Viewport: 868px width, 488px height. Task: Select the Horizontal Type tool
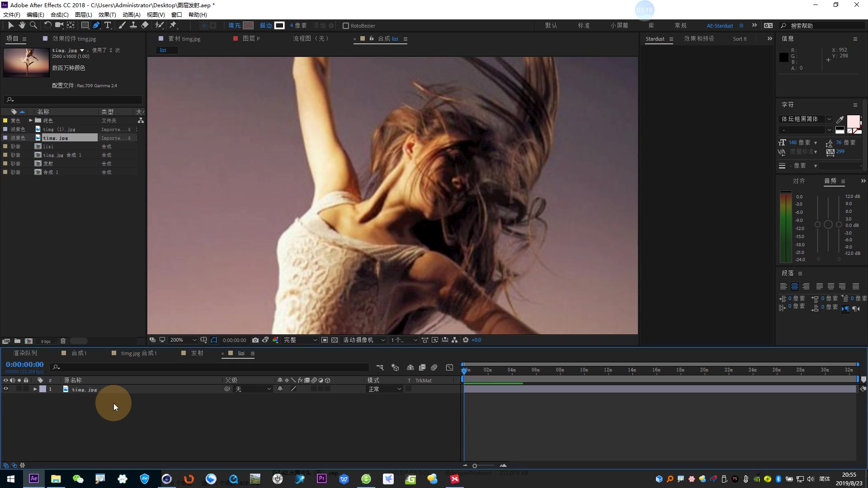108,25
